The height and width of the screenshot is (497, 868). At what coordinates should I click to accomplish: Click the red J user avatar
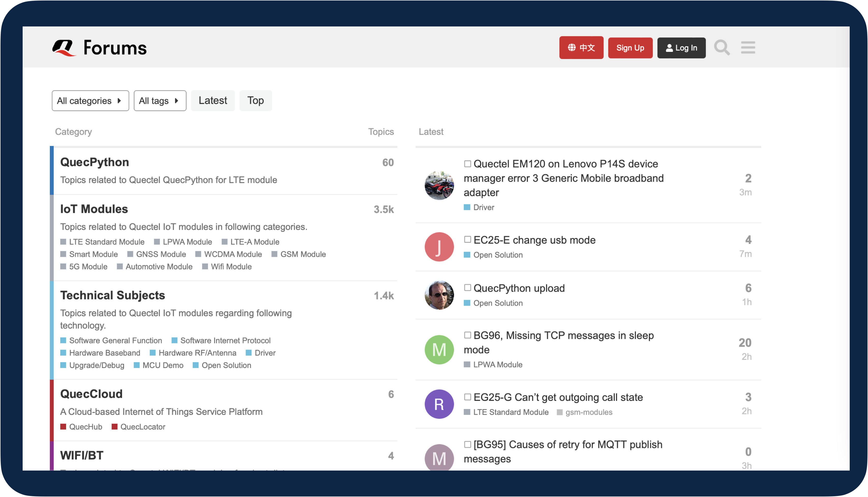(439, 247)
